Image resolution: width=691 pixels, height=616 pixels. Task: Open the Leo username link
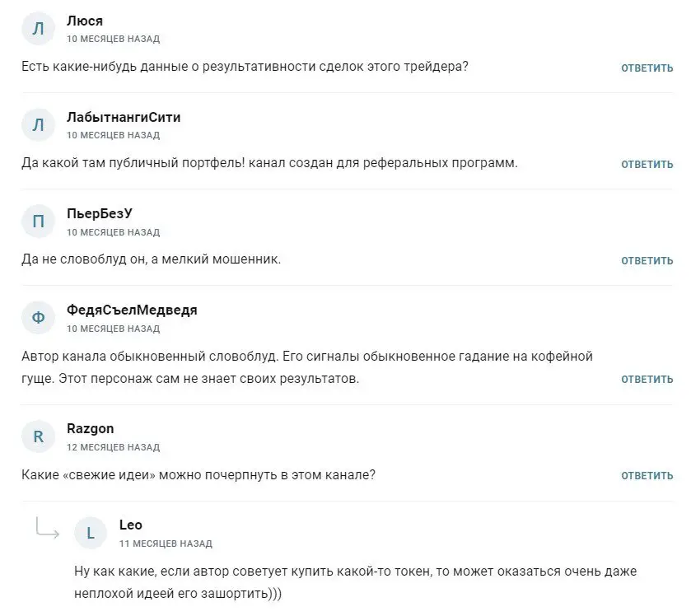(x=130, y=525)
